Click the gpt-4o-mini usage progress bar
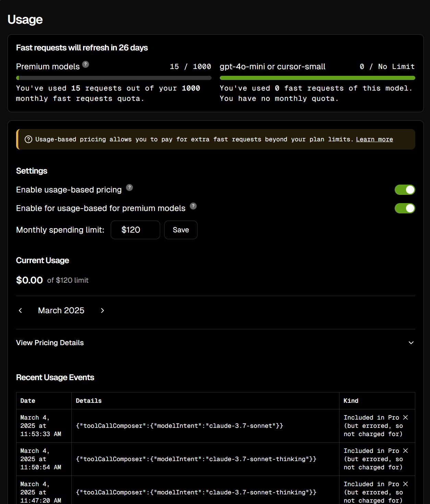 tap(318, 78)
